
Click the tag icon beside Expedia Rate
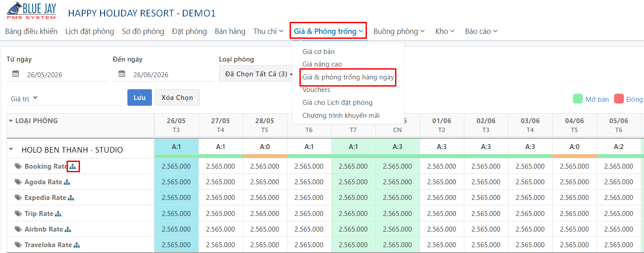pos(18,198)
